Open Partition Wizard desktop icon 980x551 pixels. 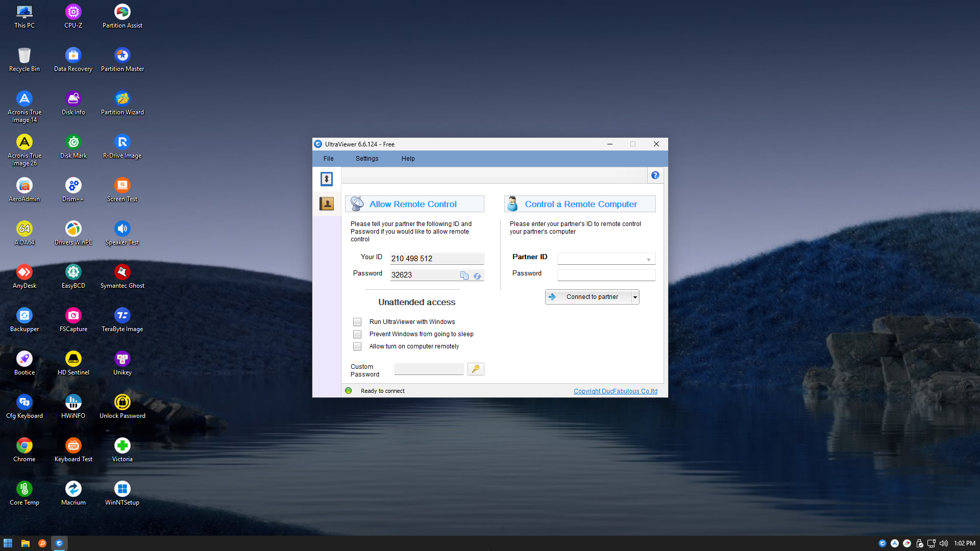click(x=122, y=103)
